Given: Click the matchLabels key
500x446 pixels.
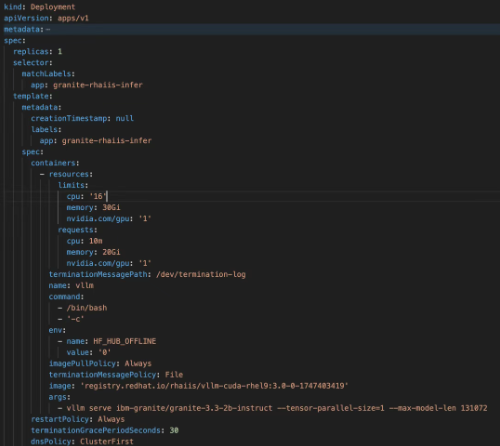Looking at the screenshot, I should click(48, 74).
